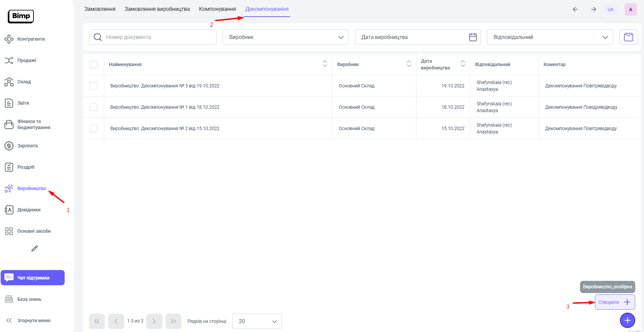The width and height of the screenshot is (644, 332).
Task: Select the Декомпонування № 3 row checkbox
Action: click(x=94, y=86)
